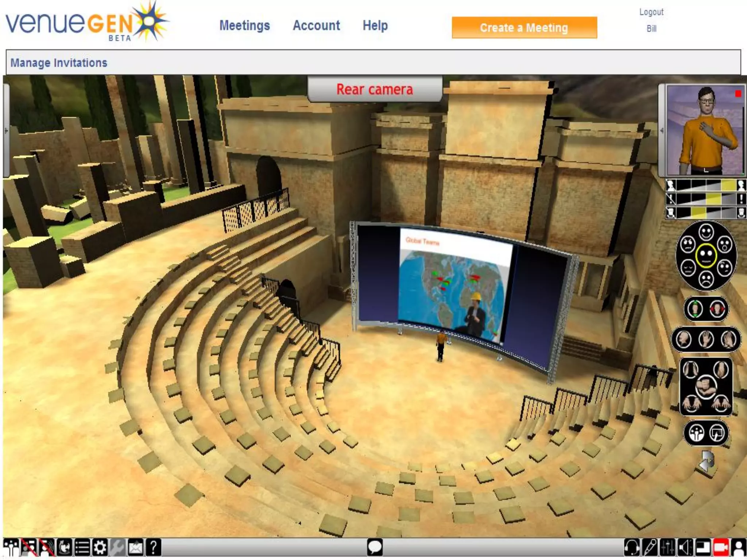Open the audio mixer sliders icon
This screenshot has height=560, width=747.
(x=667, y=548)
